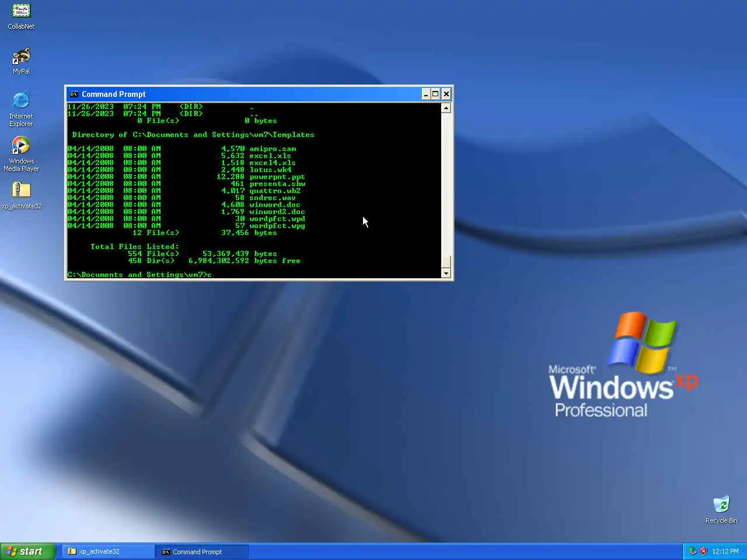Click the quattro.wb2 file name
This screenshot has width=747, height=560.
click(275, 191)
